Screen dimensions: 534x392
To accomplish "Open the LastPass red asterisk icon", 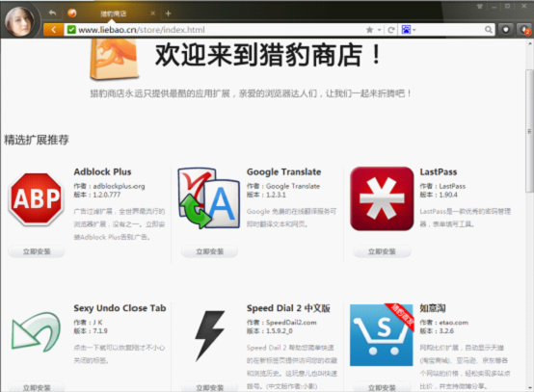I will click(x=382, y=198).
